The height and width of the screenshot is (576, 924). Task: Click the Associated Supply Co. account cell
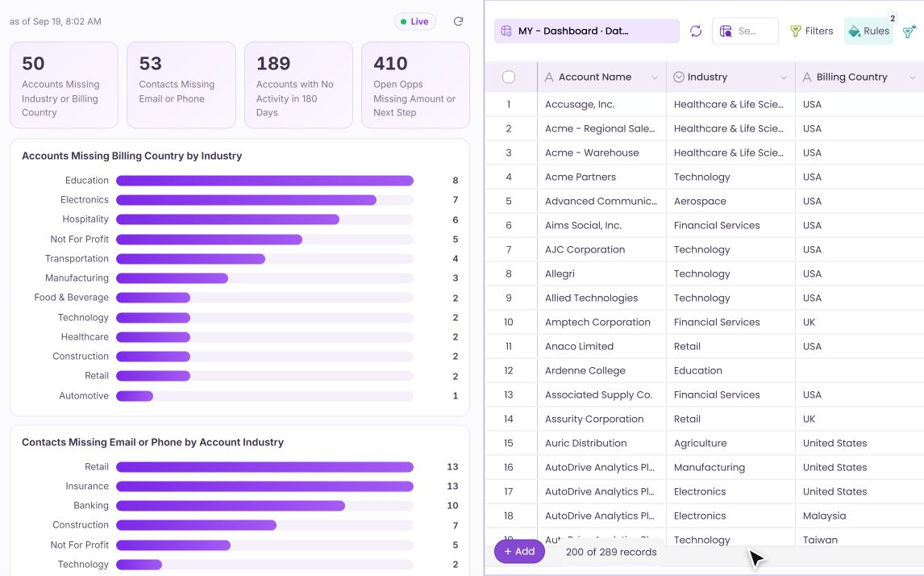(601, 394)
